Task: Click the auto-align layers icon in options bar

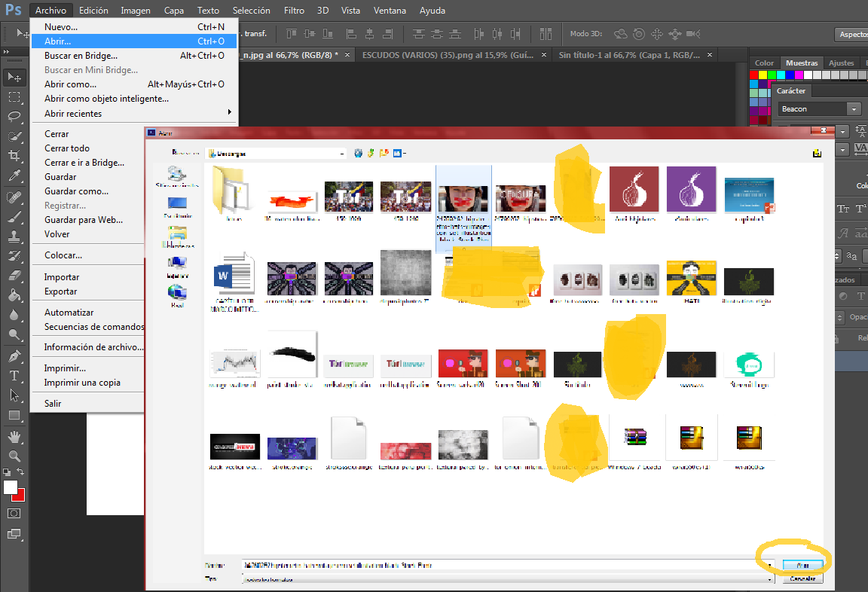Action: point(546,34)
